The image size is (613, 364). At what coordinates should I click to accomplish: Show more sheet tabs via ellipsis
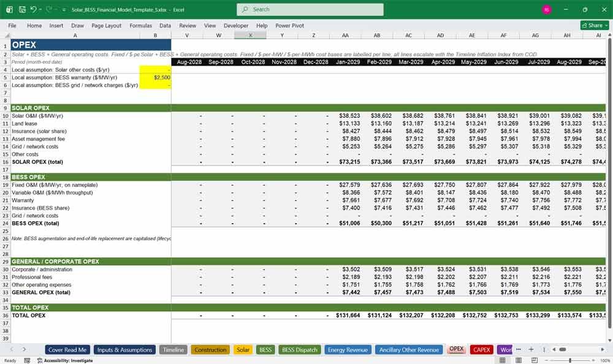[519, 349]
